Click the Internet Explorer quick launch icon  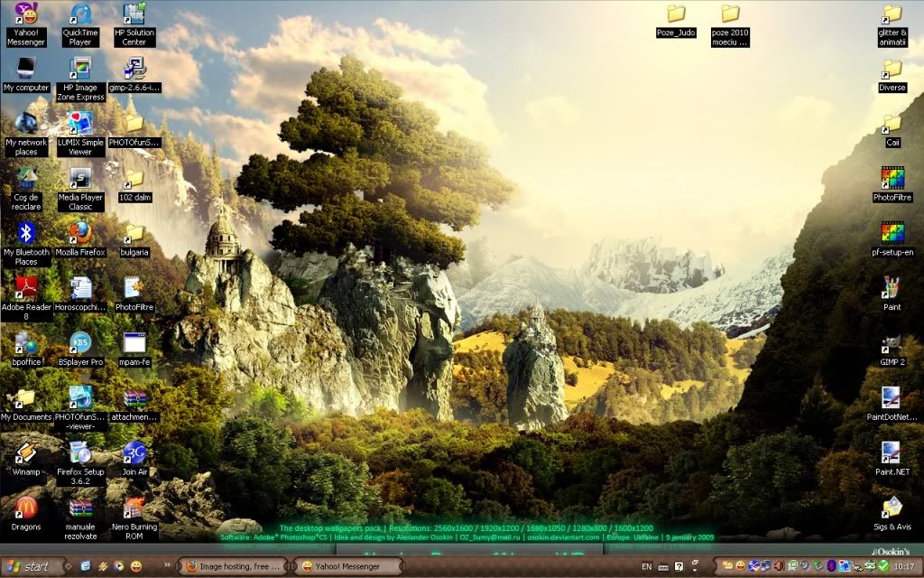pos(86,567)
